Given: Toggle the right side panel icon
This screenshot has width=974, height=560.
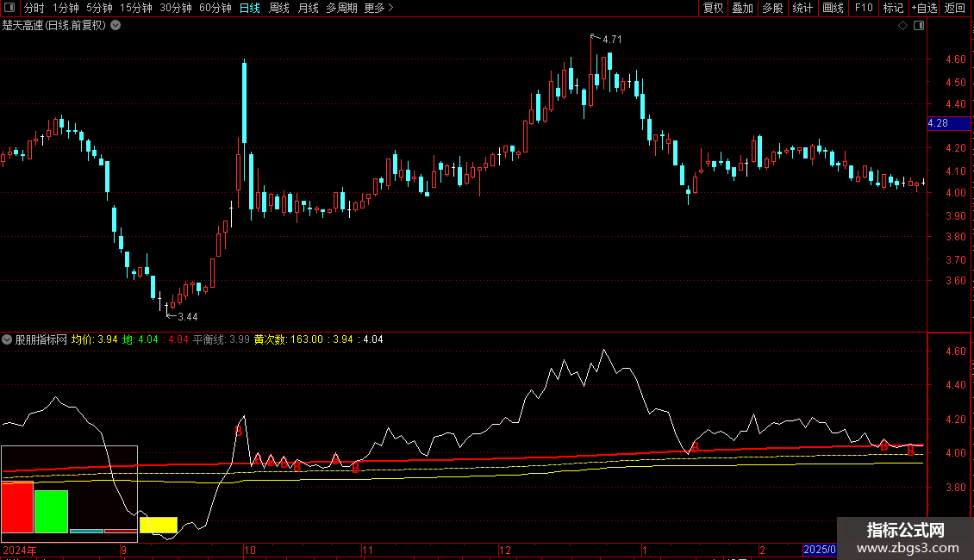Looking at the screenshot, I should (x=919, y=26).
